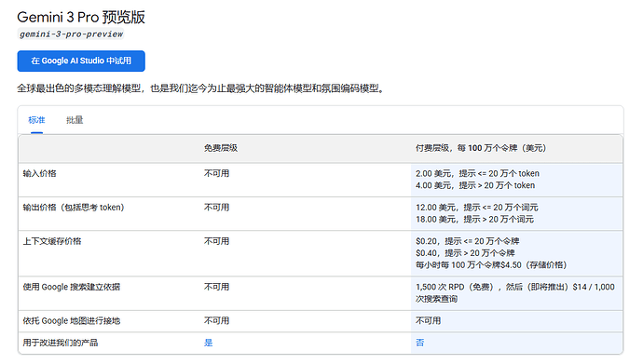Select the gemini-3-pro-preview model code
The height and width of the screenshot is (364, 643).
71,34
